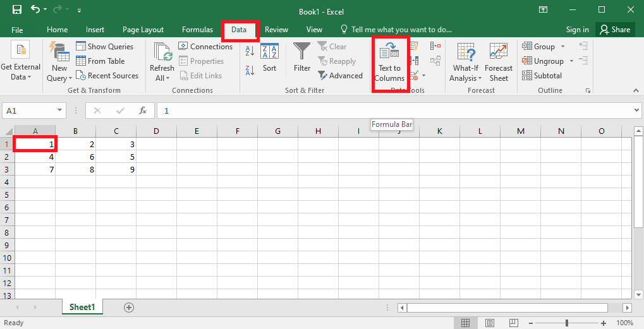This screenshot has width=644, height=329.
Task: Open the Outline dialog launcher
Action: coord(588,90)
